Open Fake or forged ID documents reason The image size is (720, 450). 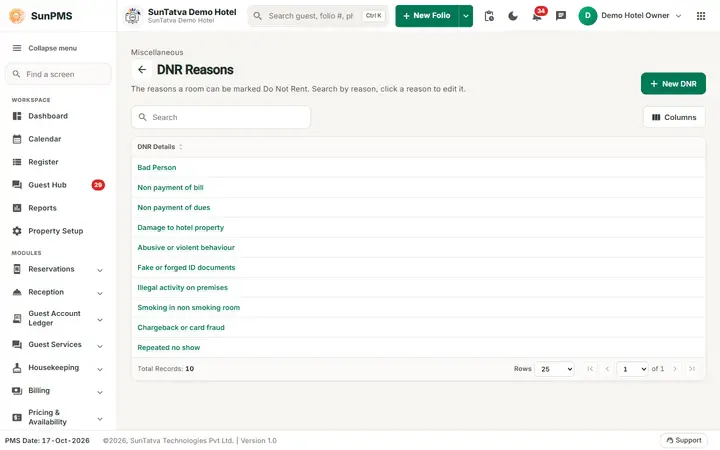[x=186, y=267]
